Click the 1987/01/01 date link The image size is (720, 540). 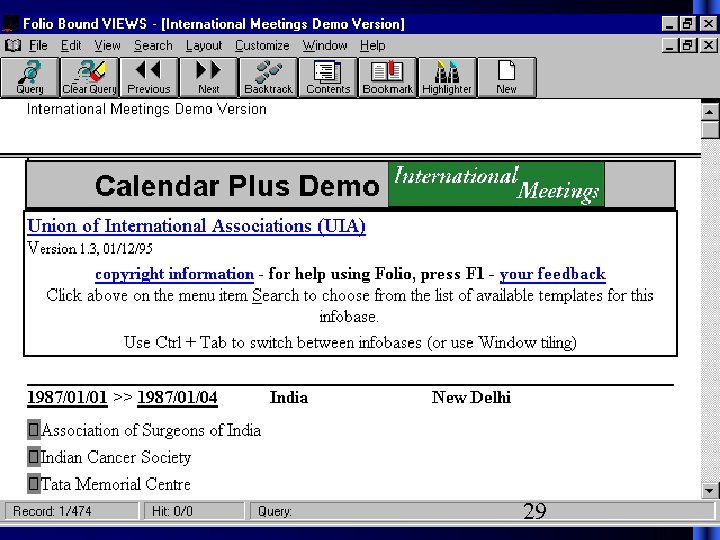tap(67, 397)
